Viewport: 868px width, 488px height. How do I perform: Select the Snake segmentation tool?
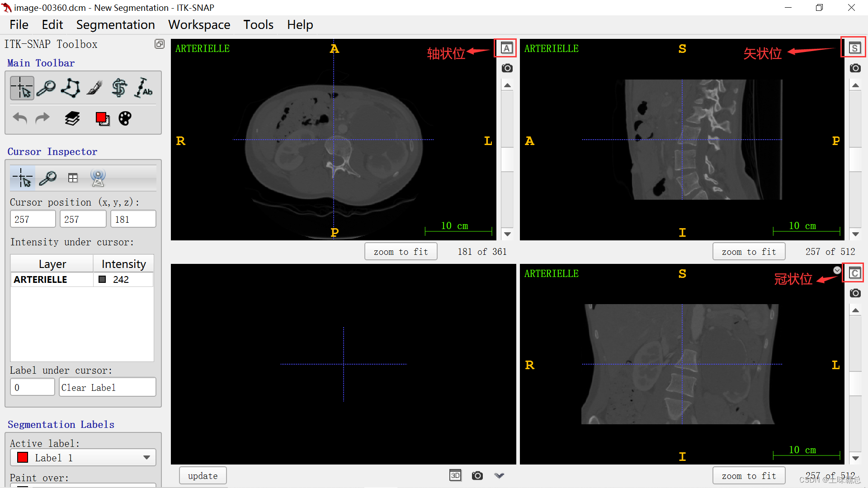coord(119,88)
